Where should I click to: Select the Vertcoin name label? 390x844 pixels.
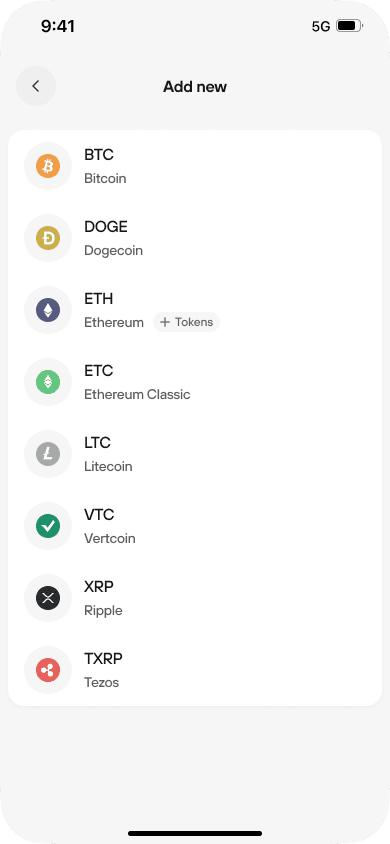click(110, 539)
